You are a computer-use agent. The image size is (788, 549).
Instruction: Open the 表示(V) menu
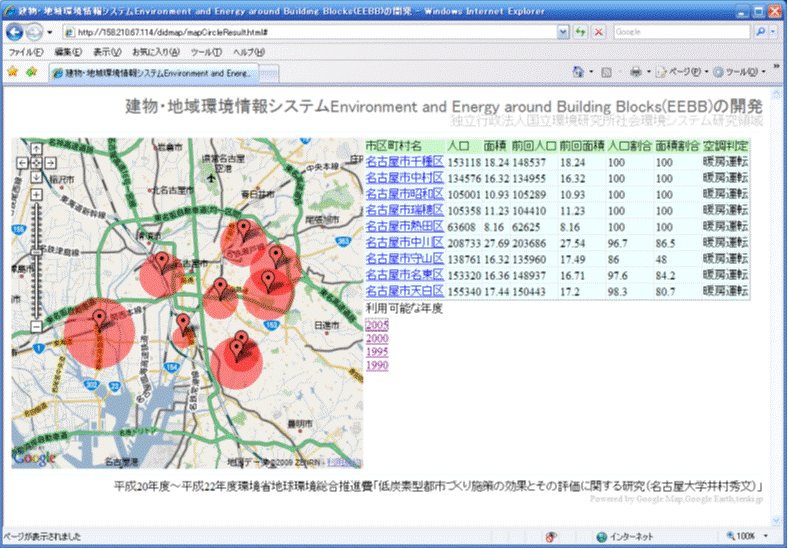tap(107, 52)
